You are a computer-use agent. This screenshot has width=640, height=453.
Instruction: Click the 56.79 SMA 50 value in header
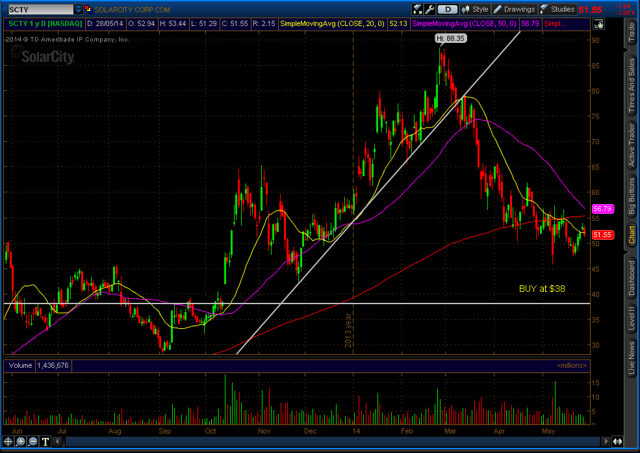tap(530, 24)
